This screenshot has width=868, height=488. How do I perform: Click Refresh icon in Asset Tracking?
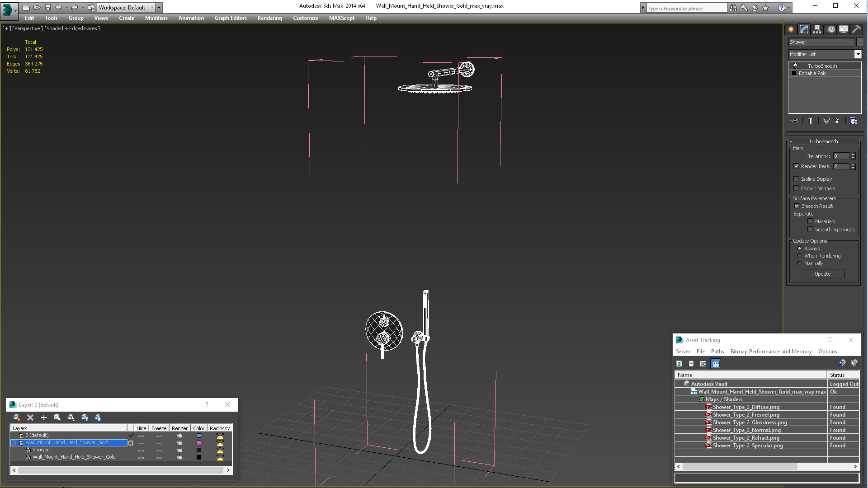point(679,364)
